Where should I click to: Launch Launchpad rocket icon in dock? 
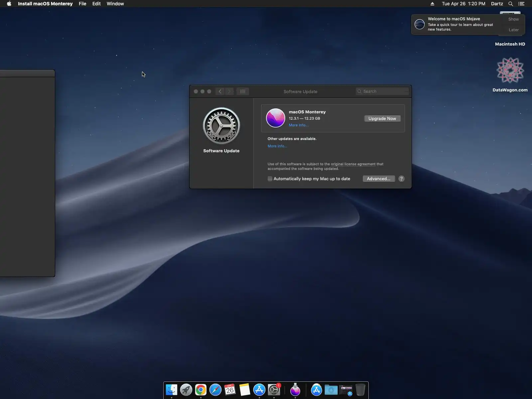186,390
